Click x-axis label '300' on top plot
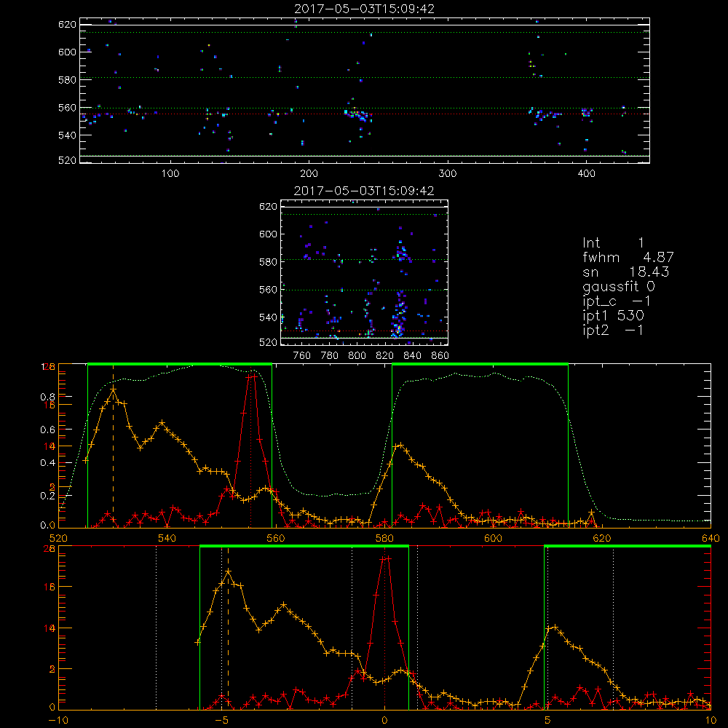728x728 pixels. point(448,174)
